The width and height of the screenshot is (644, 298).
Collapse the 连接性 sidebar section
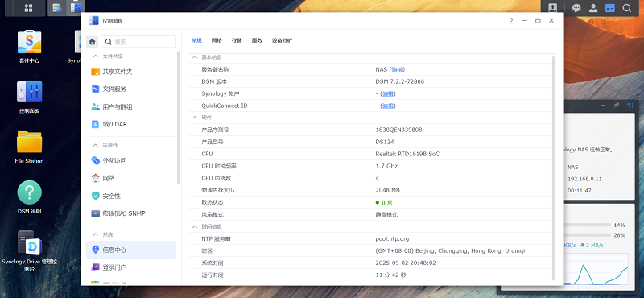click(95, 145)
